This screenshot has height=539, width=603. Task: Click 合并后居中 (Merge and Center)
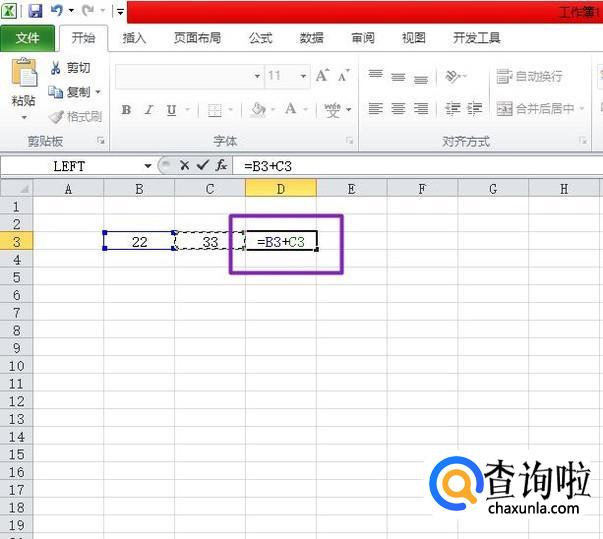click(535, 109)
